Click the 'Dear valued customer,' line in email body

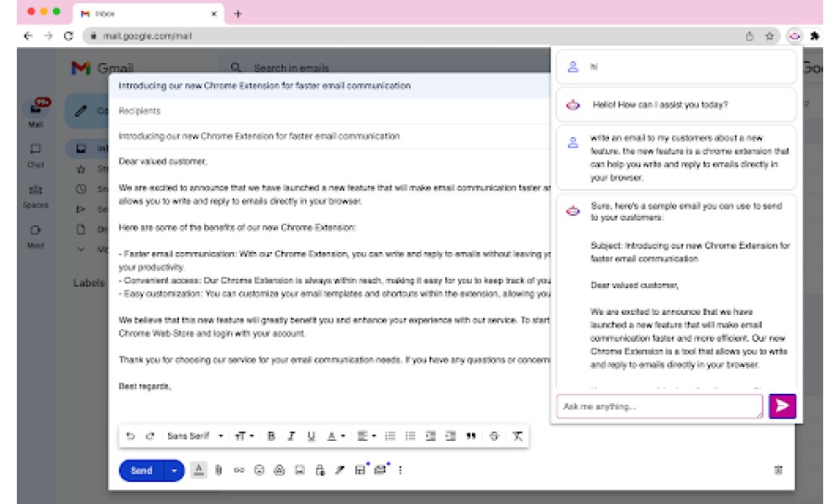tap(163, 161)
